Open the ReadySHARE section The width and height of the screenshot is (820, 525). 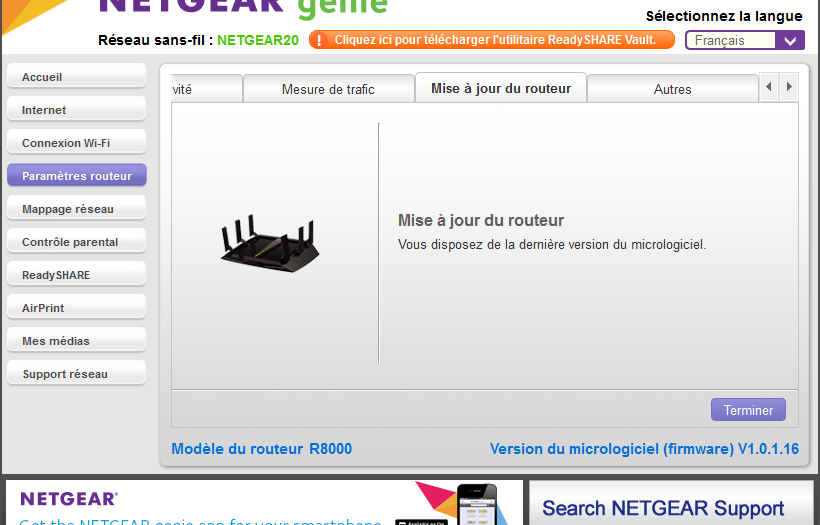[76, 275]
